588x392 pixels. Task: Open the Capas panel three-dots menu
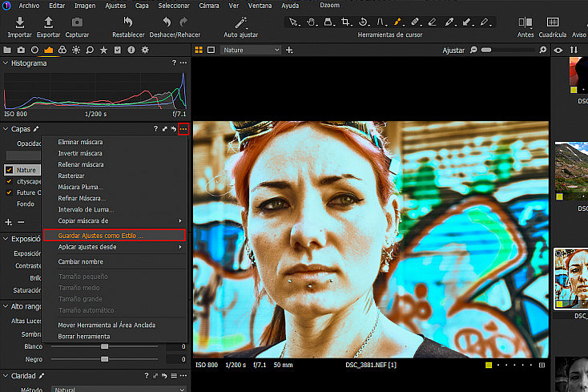point(183,129)
